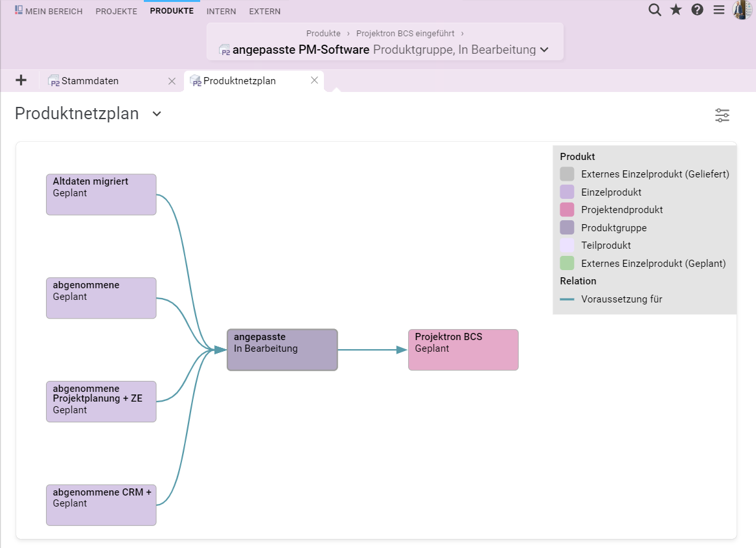Follow the Produkte breadcrumb link
The height and width of the screenshot is (548, 756).
[323, 33]
